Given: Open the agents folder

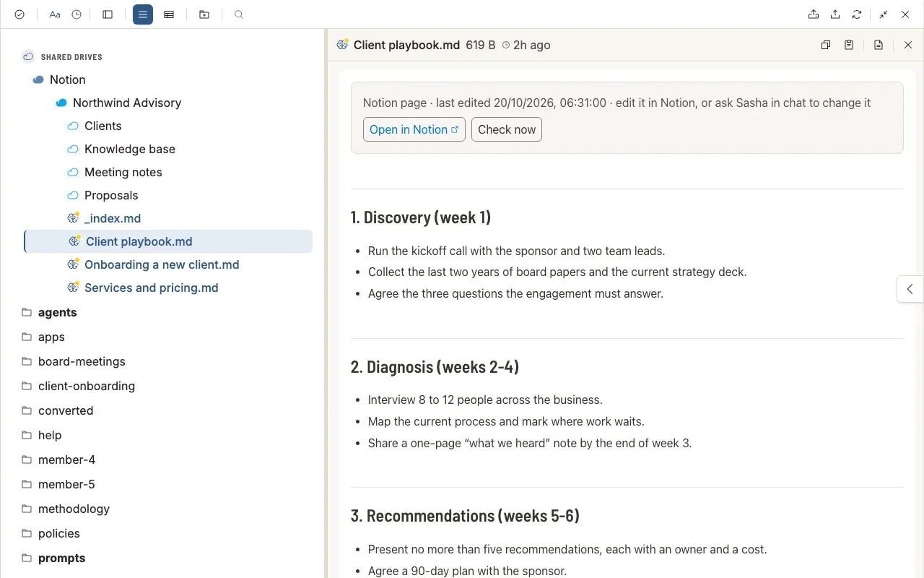Looking at the screenshot, I should [58, 312].
